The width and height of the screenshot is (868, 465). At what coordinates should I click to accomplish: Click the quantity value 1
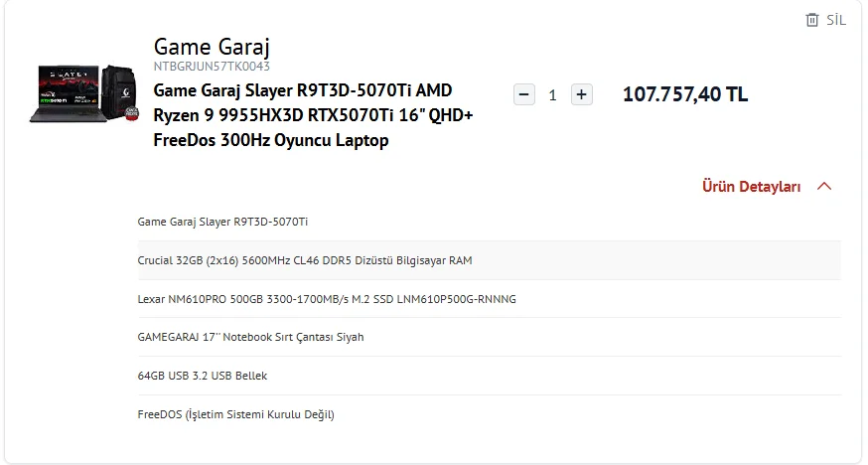coord(552,95)
